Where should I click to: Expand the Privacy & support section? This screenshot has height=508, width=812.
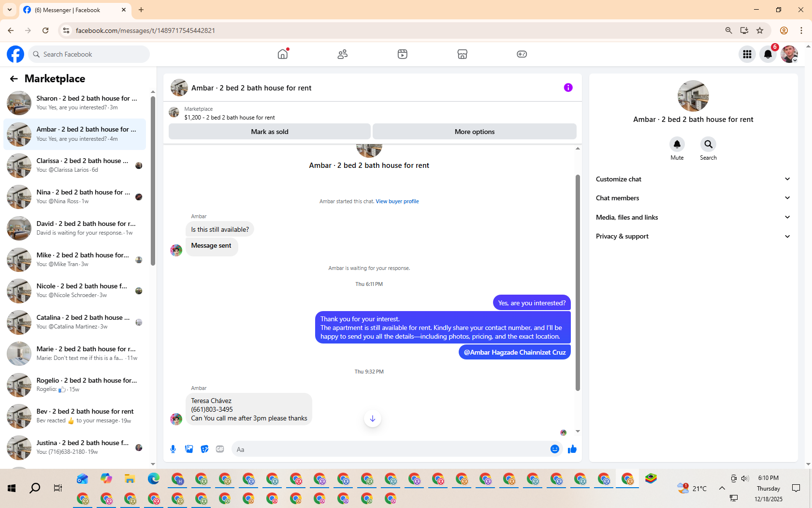[693, 237]
